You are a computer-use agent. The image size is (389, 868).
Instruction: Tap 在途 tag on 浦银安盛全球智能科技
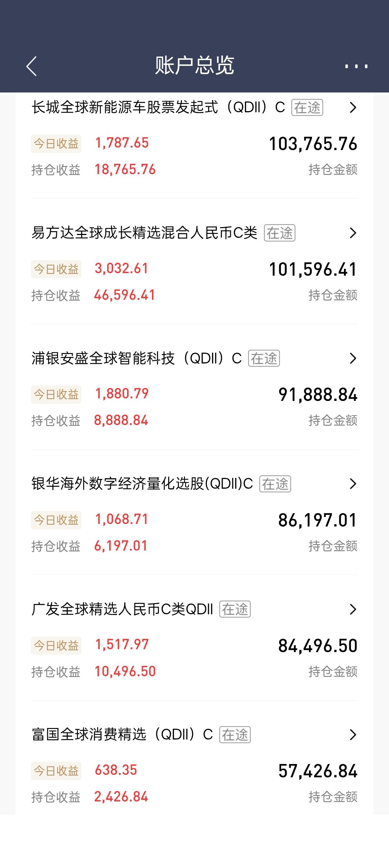(x=264, y=358)
